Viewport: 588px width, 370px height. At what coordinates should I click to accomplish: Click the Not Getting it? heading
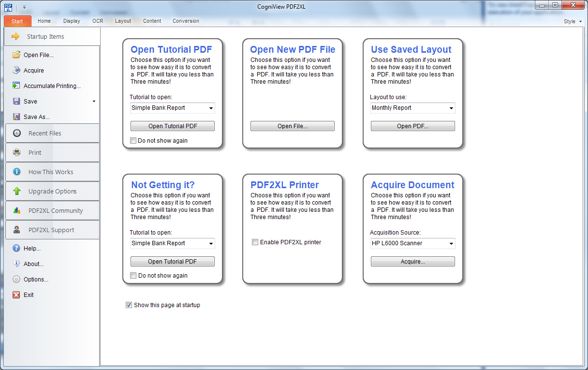click(x=163, y=185)
